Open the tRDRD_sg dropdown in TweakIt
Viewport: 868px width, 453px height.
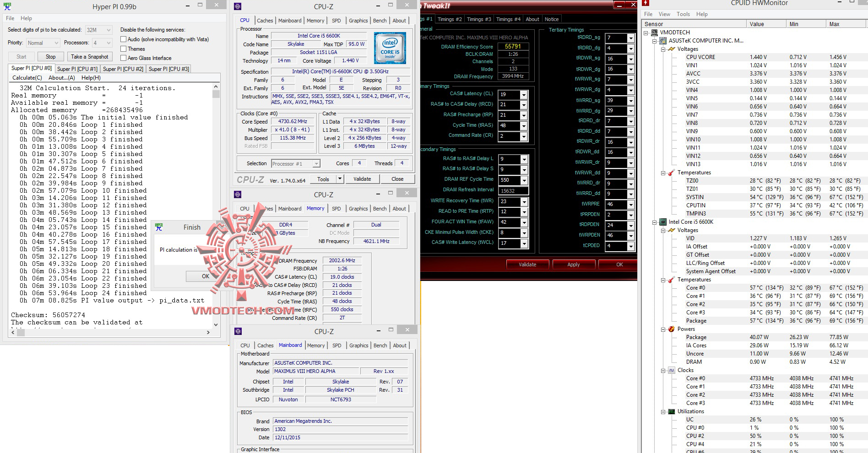pyautogui.click(x=630, y=38)
